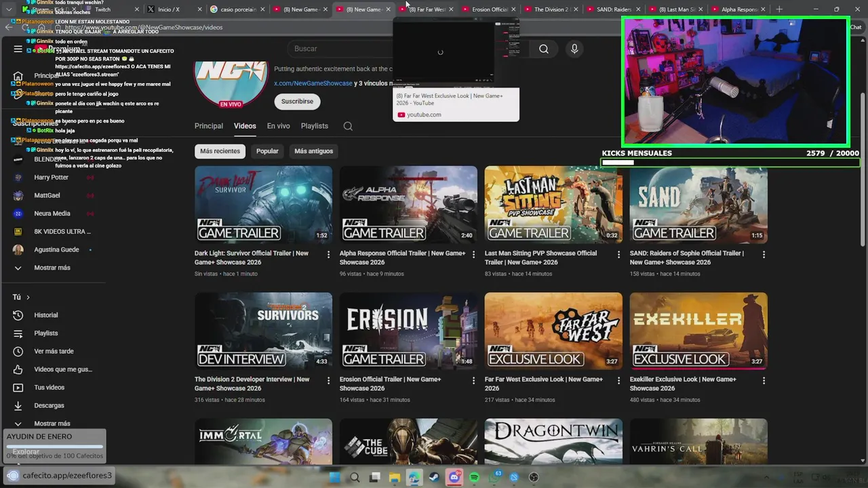This screenshot has height=488, width=868.
Task: Open Spotify from the taskbar
Action: pos(475,477)
